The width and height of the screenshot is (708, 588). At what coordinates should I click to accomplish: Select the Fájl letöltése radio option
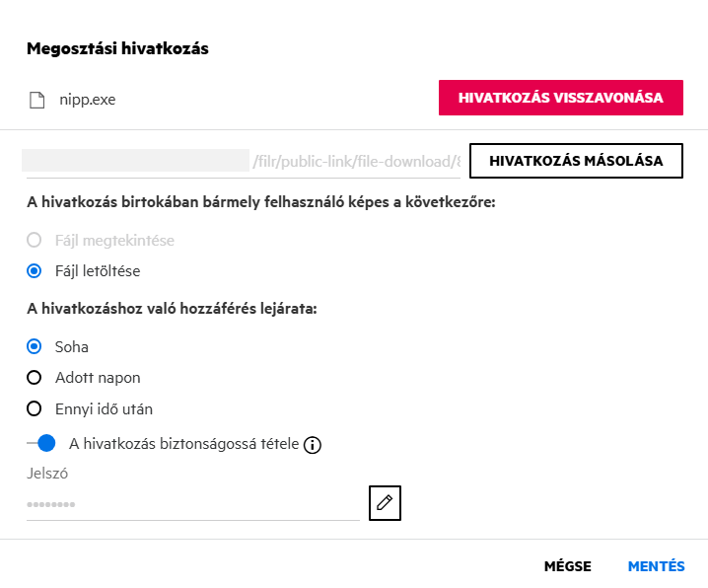[x=35, y=269]
